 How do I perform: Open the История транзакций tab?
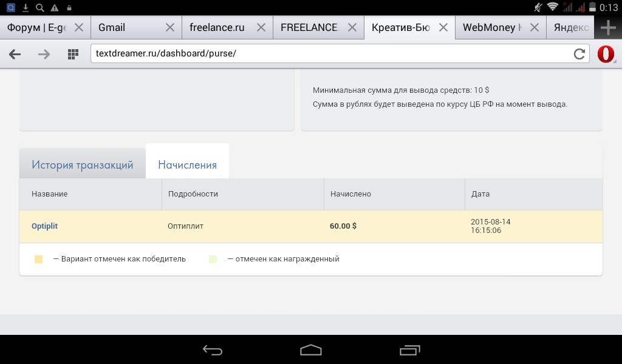tap(83, 165)
